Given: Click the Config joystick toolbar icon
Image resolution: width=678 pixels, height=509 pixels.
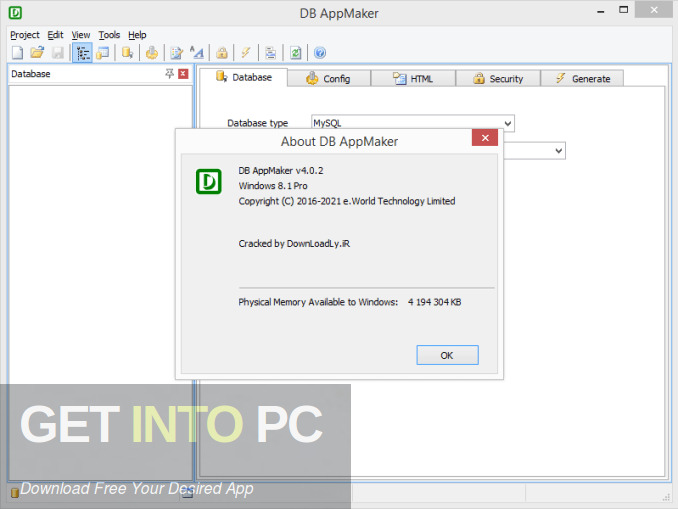Looking at the screenshot, I should click(x=152, y=53).
